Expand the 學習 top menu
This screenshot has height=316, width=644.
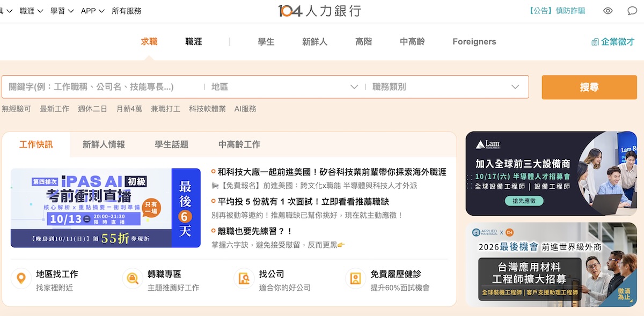tap(62, 11)
